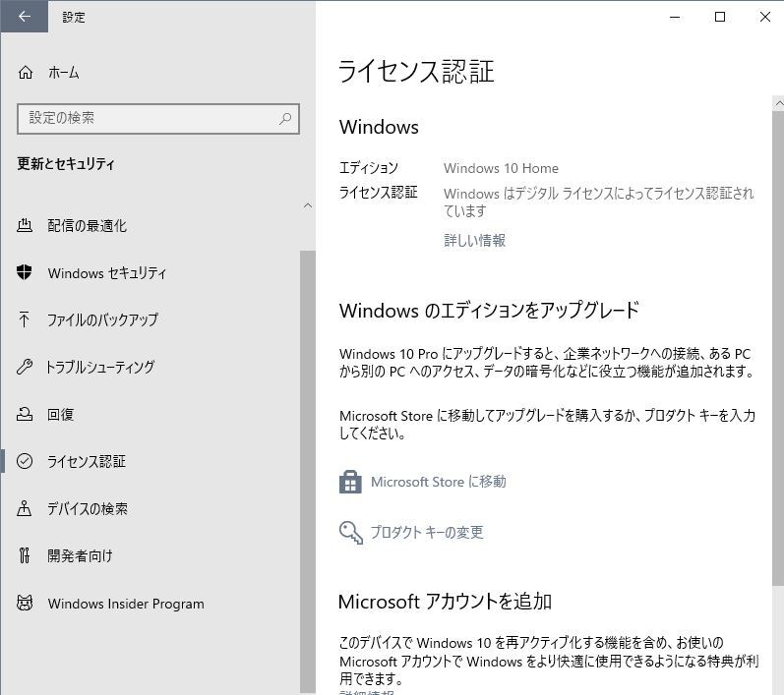This screenshot has width=784, height=695.
Task: Click プロダクト キーの変更 link
Action: coord(427,532)
